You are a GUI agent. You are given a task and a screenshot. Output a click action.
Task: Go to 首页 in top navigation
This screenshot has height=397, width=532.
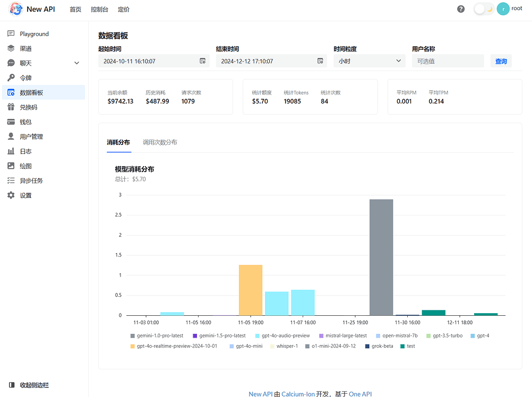coord(75,10)
